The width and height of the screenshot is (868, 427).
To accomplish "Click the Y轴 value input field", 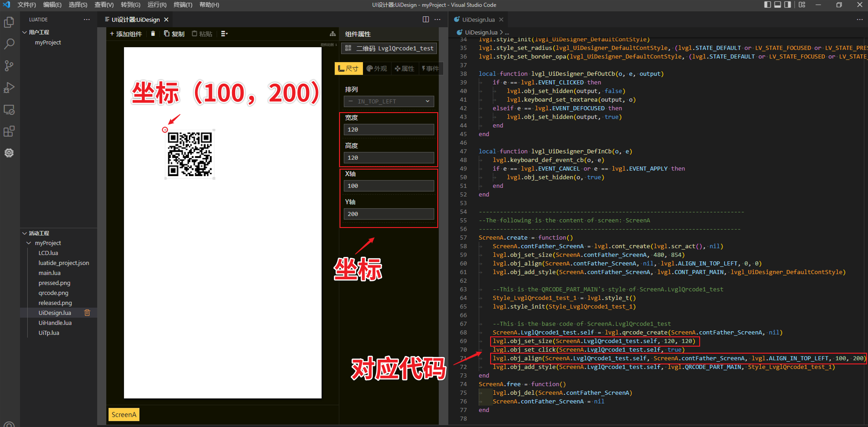I will click(x=389, y=213).
